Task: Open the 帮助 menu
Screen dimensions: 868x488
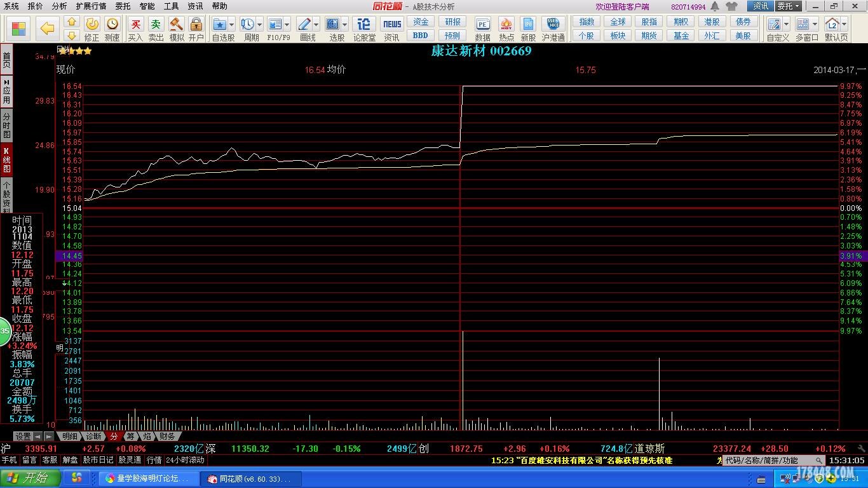Action: (219, 6)
